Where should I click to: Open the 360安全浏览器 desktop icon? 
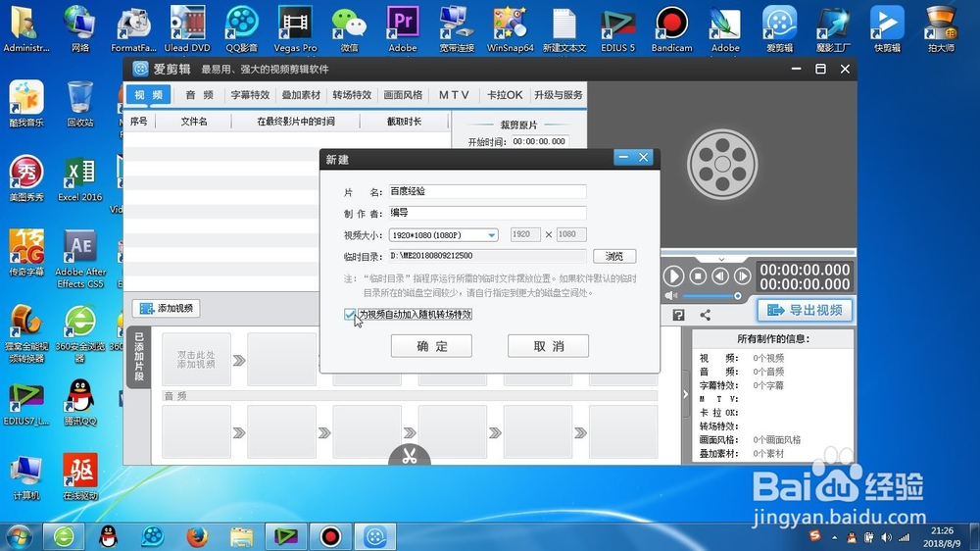pos(80,333)
